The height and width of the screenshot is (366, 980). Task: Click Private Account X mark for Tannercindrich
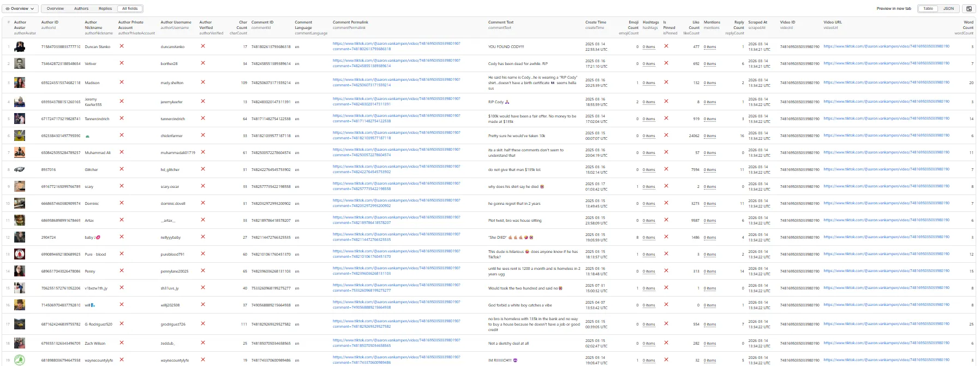tap(122, 118)
